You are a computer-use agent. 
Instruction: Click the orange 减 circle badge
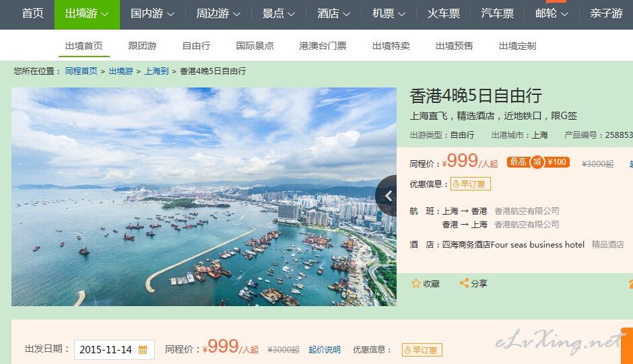pos(537,162)
